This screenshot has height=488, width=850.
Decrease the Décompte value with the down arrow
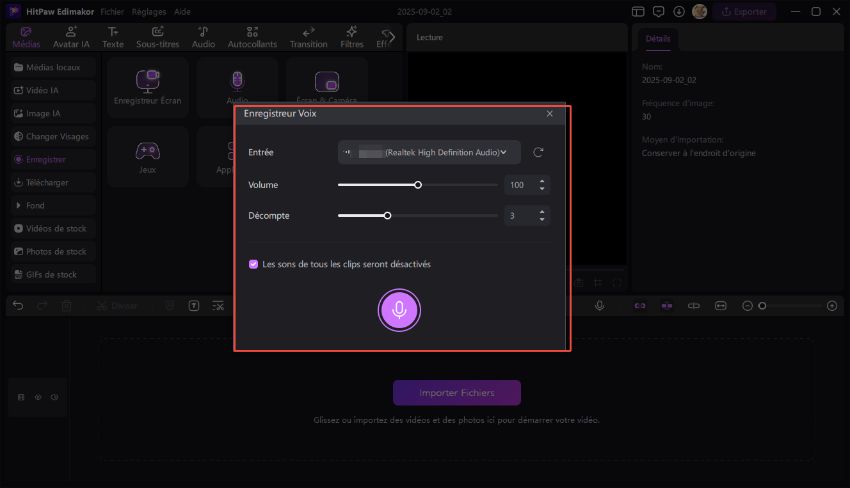click(x=542, y=220)
